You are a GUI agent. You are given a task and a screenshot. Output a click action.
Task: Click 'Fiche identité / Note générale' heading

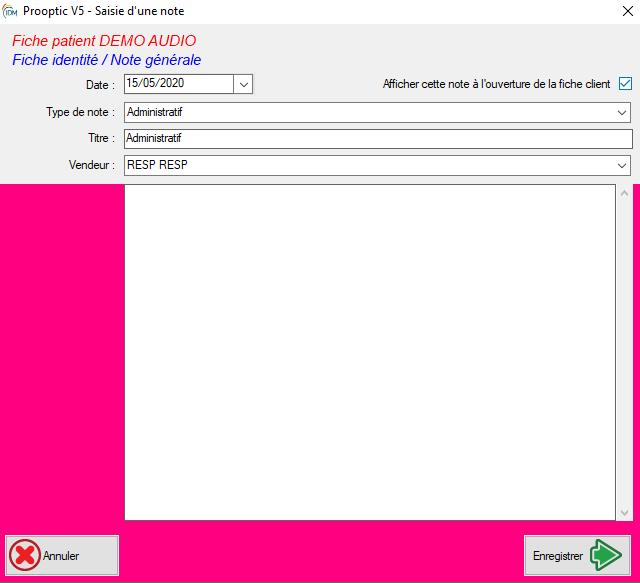tap(107, 60)
